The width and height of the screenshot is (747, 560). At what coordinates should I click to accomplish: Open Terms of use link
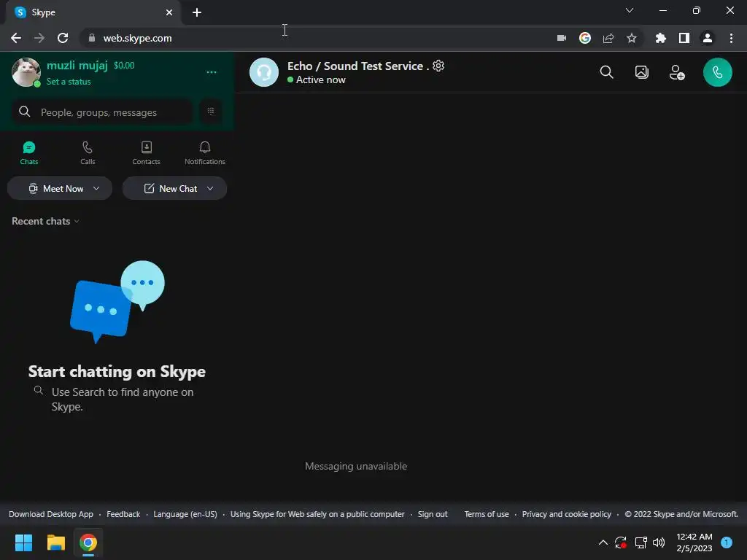(x=487, y=514)
